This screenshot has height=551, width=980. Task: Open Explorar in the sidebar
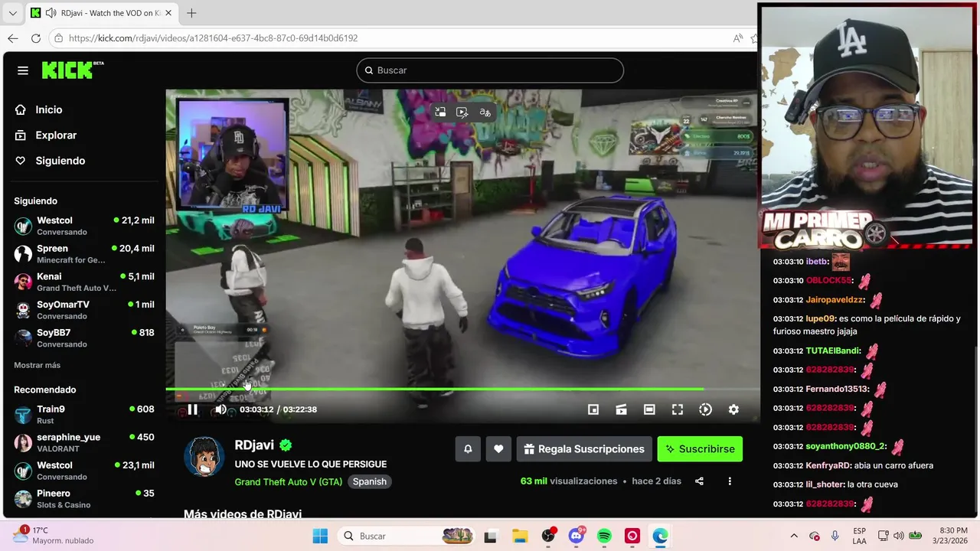[x=47, y=135]
